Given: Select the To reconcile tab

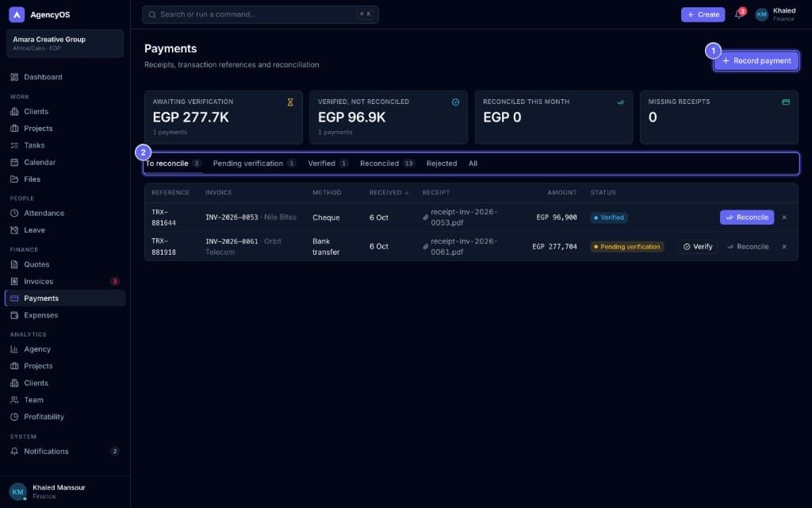Looking at the screenshot, I should pyautogui.click(x=173, y=164).
